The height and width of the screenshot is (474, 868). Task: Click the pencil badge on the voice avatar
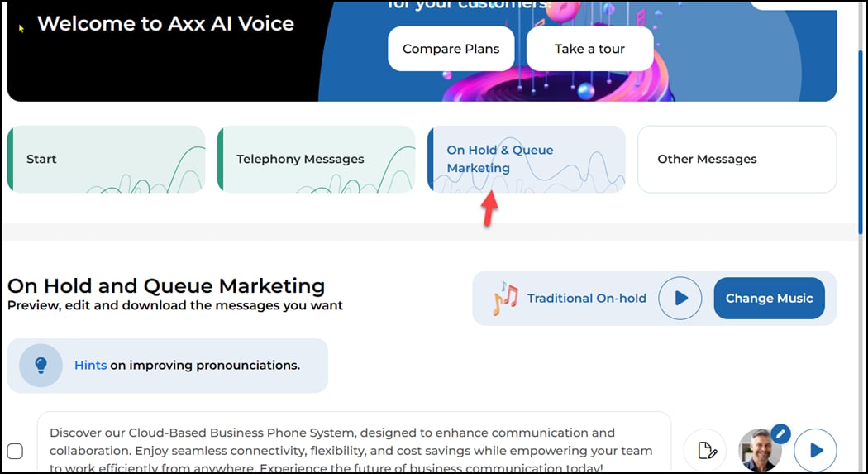point(780,433)
